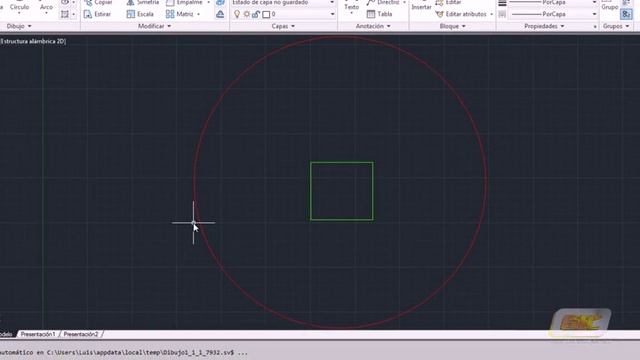This screenshot has width=640, height=360.
Task: Expand the Modificar panel
Action: click(x=155, y=26)
